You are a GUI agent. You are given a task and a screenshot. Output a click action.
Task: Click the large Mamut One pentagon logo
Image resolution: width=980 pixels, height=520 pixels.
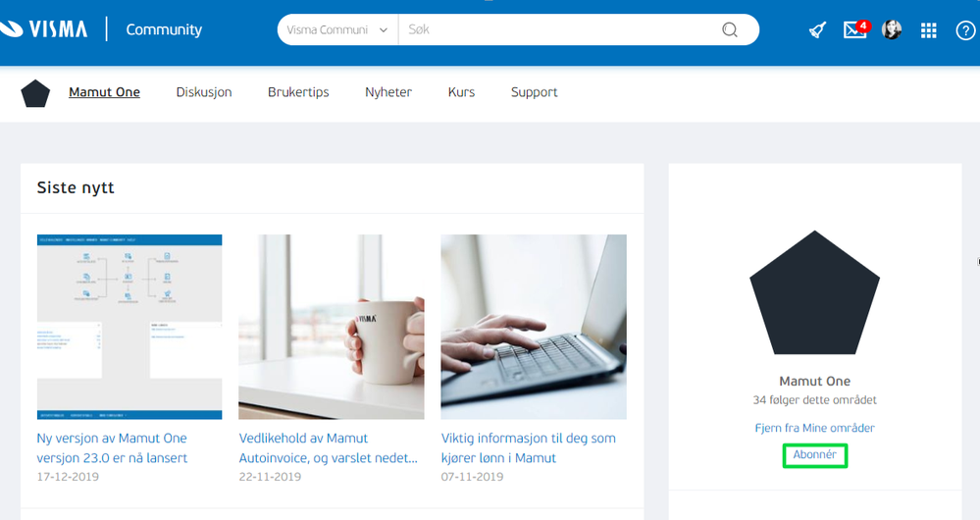pos(814,292)
